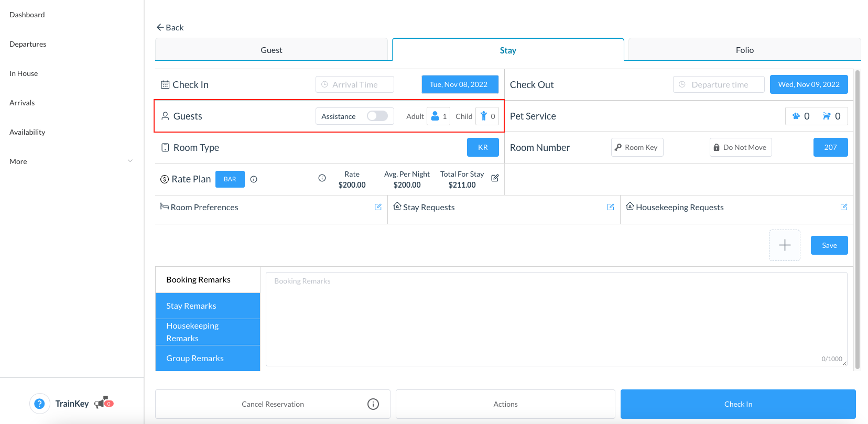Edit the rate using the Total For Stay pencil icon
The height and width of the screenshot is (424, 868).
(x=495, y=178)
